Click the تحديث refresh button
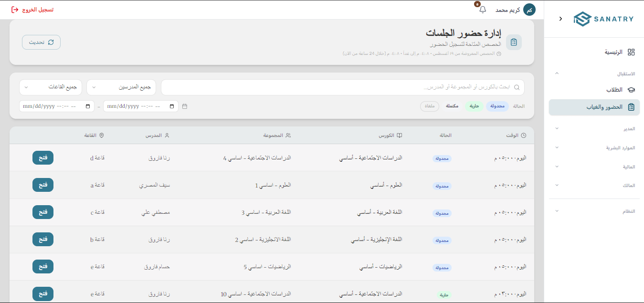Screen dimensions: 644x303 [x=41, y=42]
